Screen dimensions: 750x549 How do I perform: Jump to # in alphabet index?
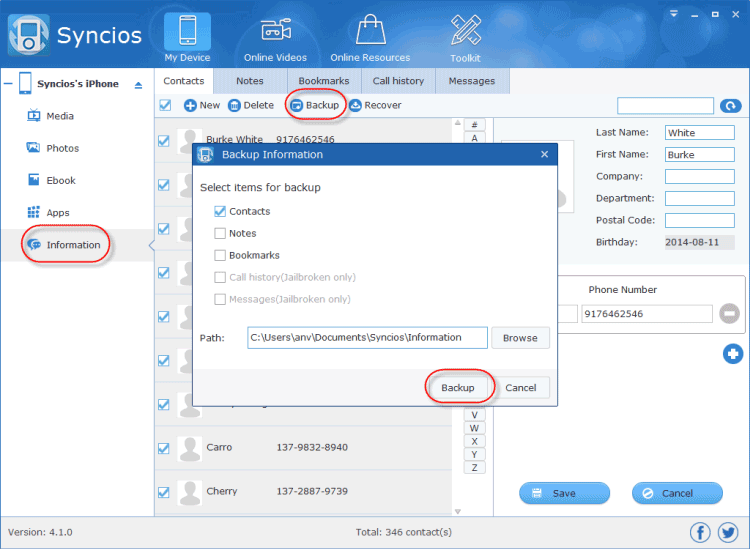coord(474,125)
